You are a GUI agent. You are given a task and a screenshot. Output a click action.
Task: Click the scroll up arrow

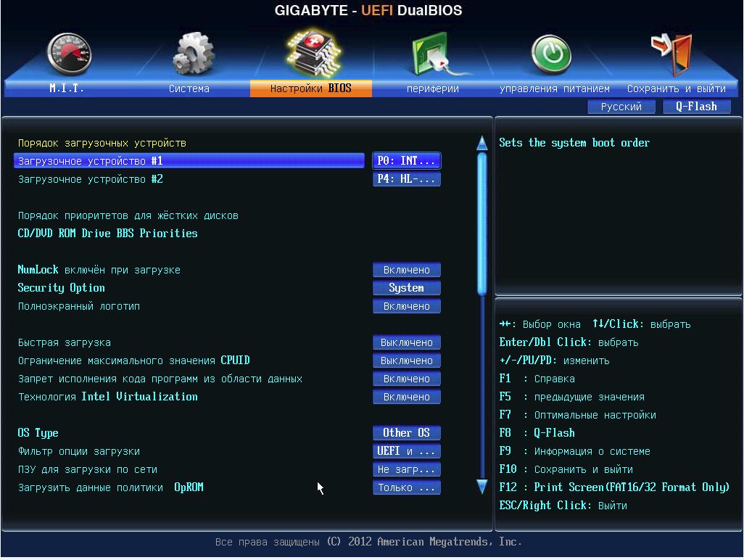click(x=482, y=143)
